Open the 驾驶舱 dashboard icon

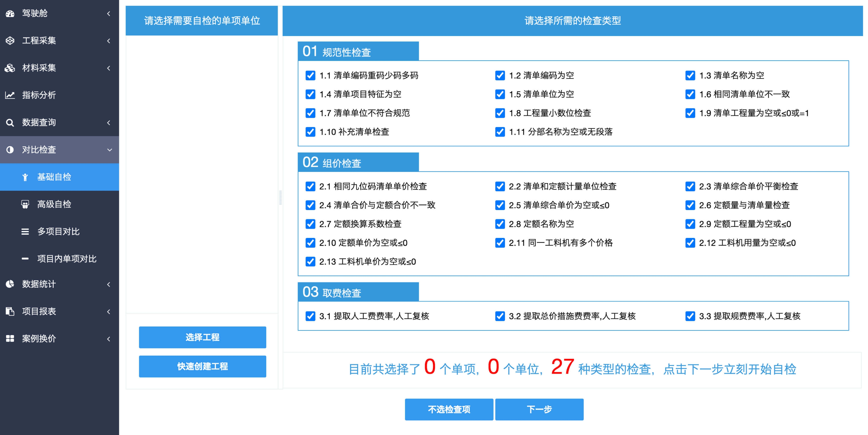point(10,14)
